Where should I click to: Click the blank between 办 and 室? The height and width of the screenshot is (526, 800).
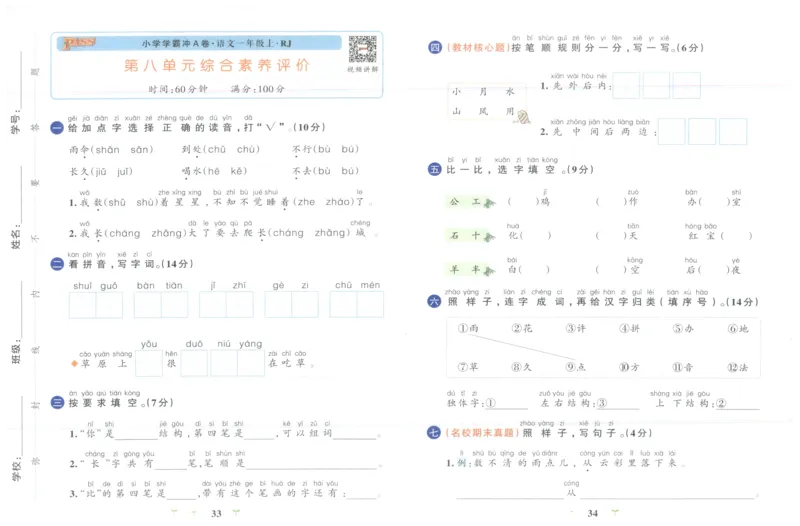[x=715, y=202]
